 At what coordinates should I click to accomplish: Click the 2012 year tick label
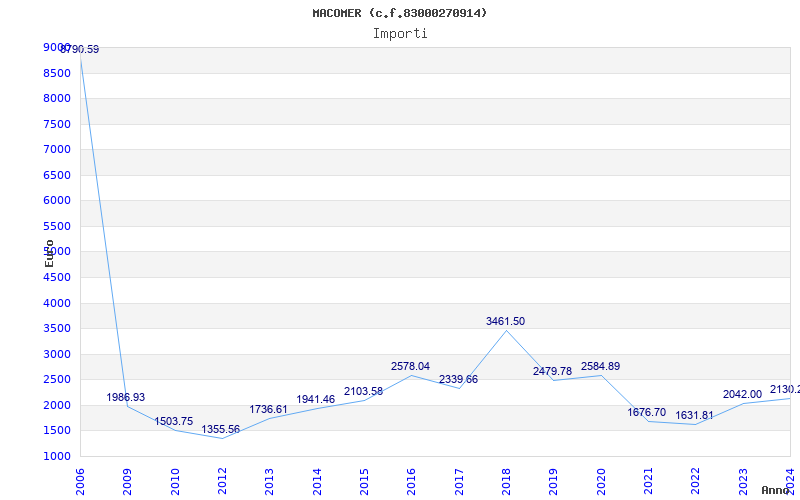[x=222, y=482]
